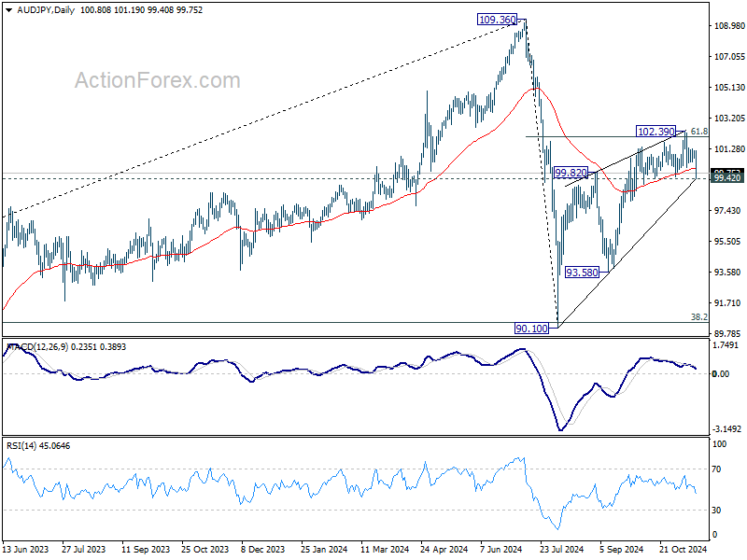Click the RSI 70 overbought level label

click(716, 469)
